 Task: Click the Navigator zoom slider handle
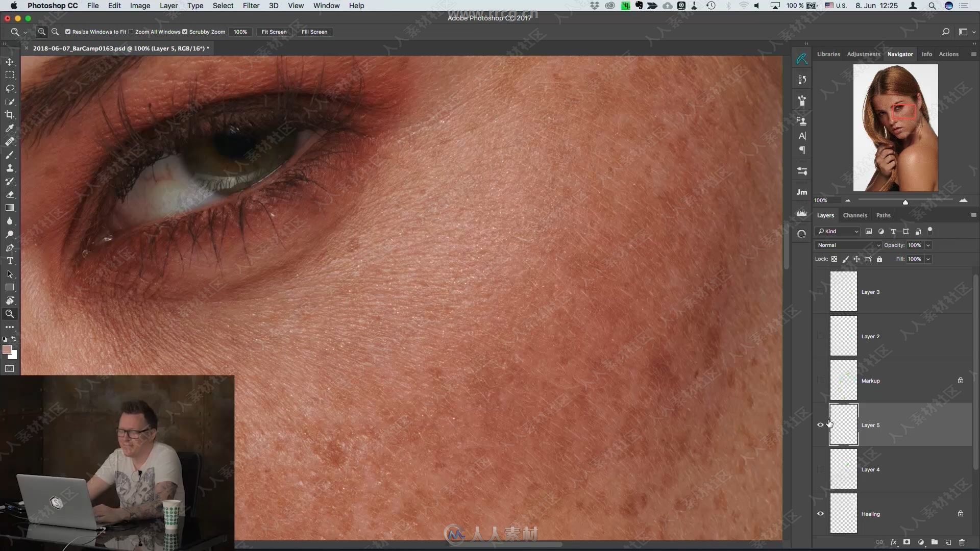tap(905, 202)
